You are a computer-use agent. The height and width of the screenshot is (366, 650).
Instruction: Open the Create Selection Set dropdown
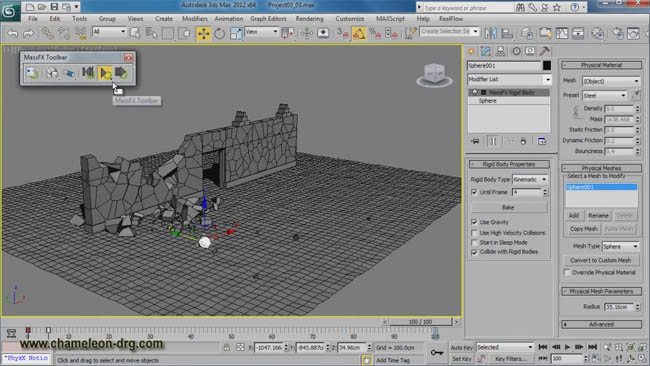pyautogui.click(x=449, y=32)
